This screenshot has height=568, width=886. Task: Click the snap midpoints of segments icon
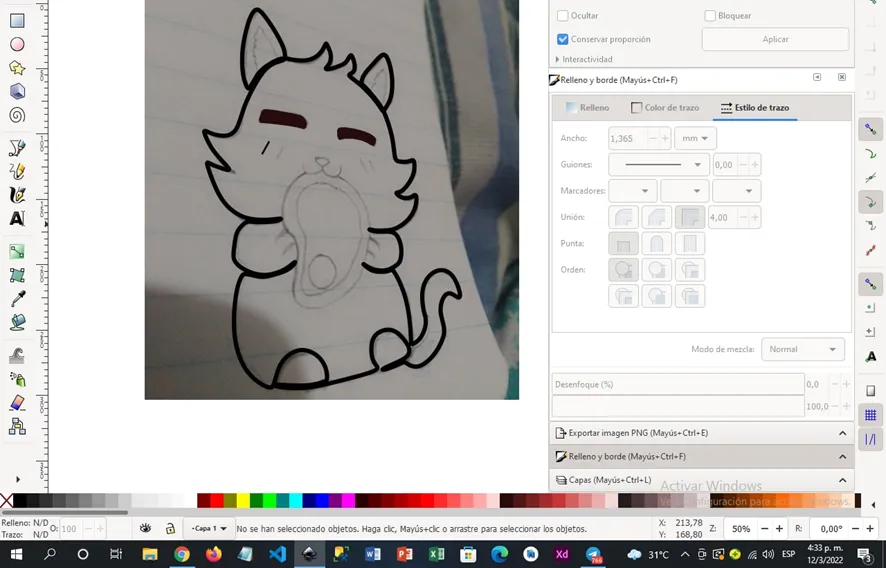coord(871,250)
